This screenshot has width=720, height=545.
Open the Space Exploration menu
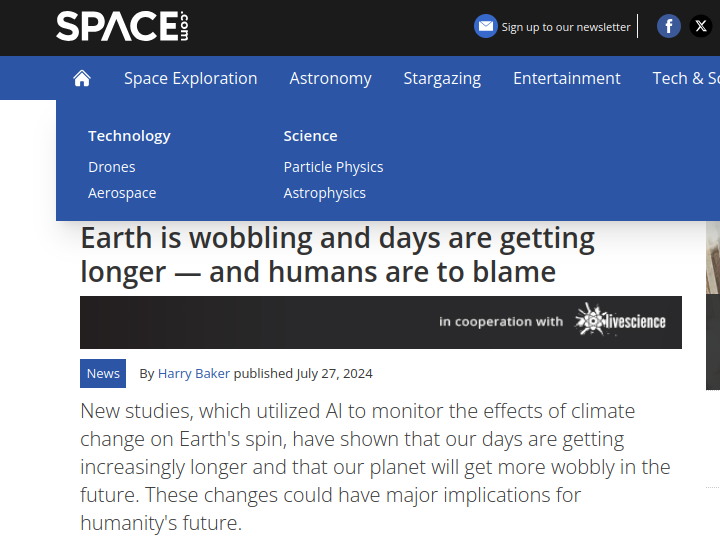[190, 78]
